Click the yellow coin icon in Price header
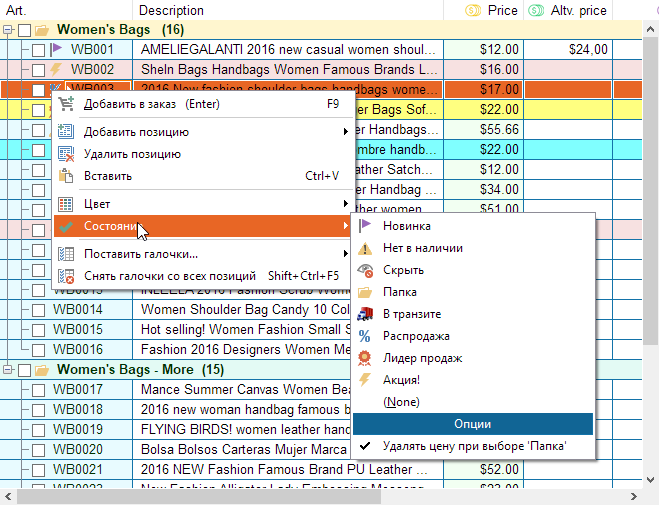The width and height of the screenshot is (659, 505). [x=473, y=11]
